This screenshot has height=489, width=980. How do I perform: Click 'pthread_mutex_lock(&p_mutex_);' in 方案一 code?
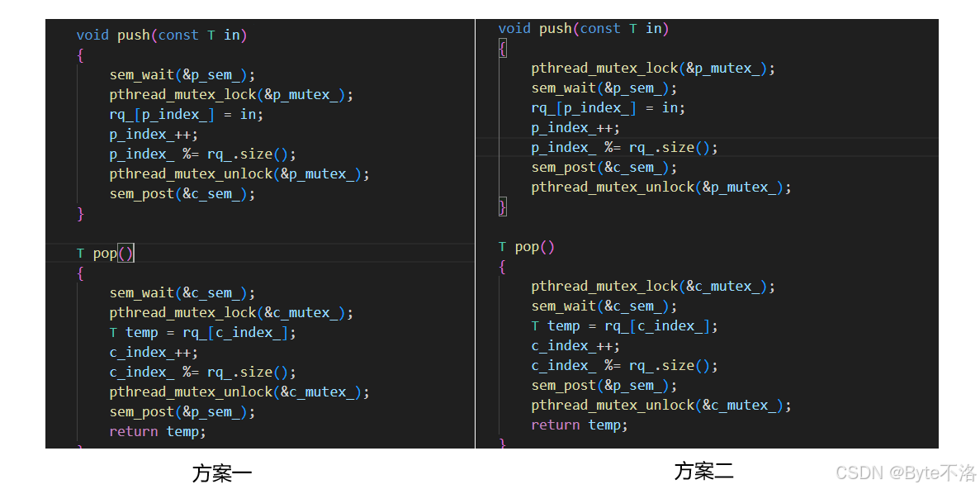(x=231, y=95)
